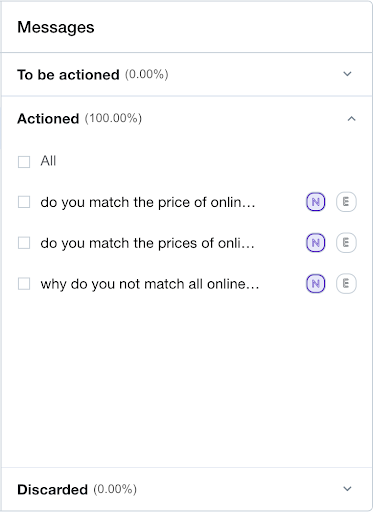
Task: Tick checkbox for 'do you match the price of onlin...'
Action: [24, 202]
